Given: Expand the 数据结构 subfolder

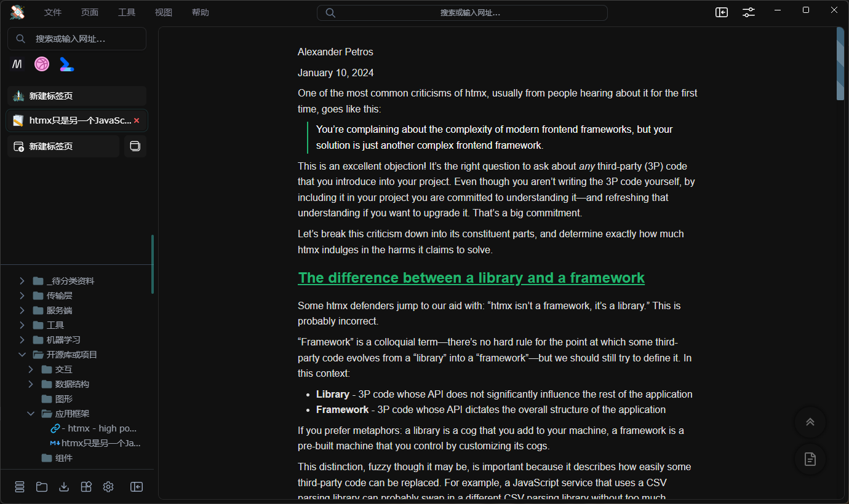Looking at the screenshot, I should [31, 384].
